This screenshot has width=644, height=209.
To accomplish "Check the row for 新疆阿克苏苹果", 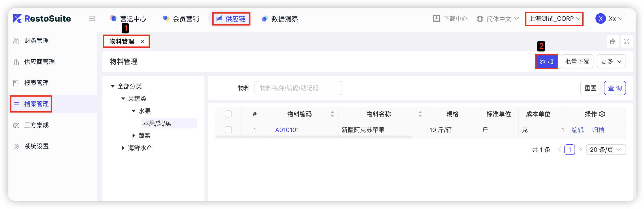I will (228, 130).
